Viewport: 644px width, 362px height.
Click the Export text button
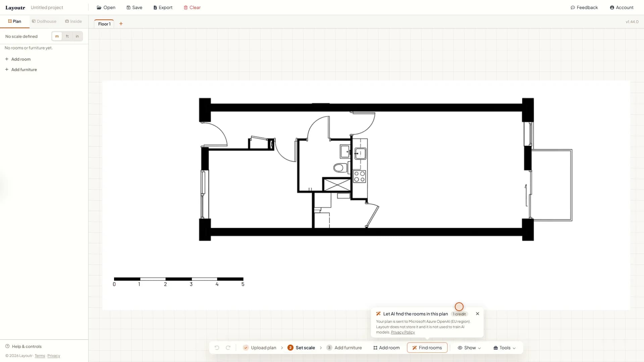coord(166,7)
